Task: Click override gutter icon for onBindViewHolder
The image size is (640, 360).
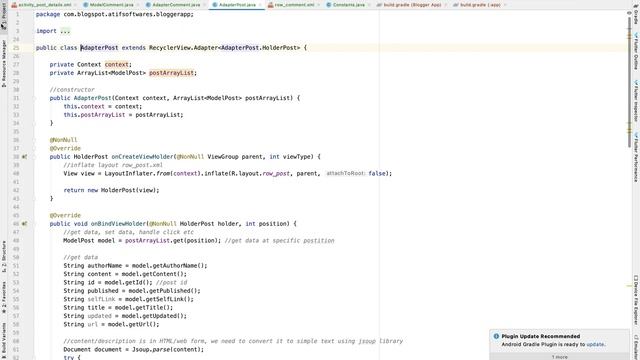Action: point(24,224)
